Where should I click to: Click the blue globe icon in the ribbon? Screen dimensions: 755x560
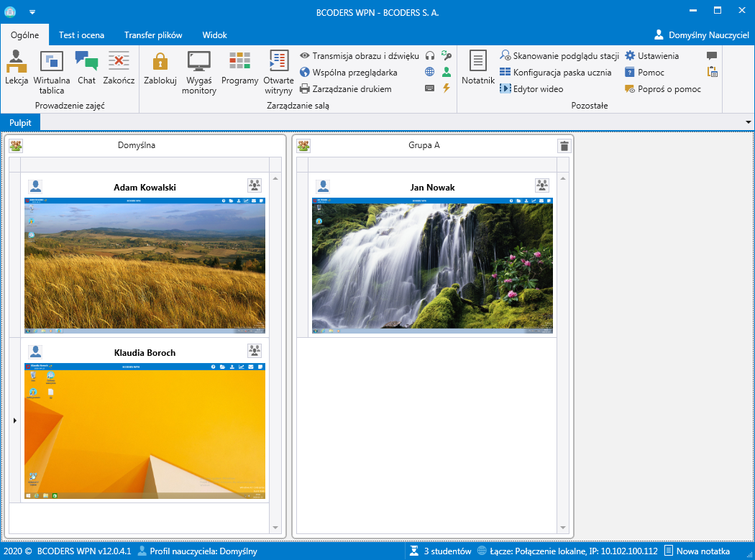coord(430,72)
